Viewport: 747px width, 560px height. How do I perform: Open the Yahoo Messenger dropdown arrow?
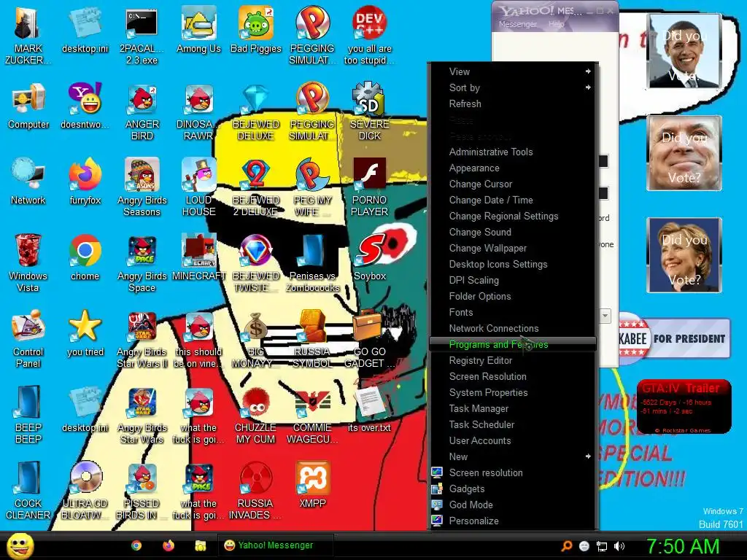pyautogui.click(x=605, y=316)
